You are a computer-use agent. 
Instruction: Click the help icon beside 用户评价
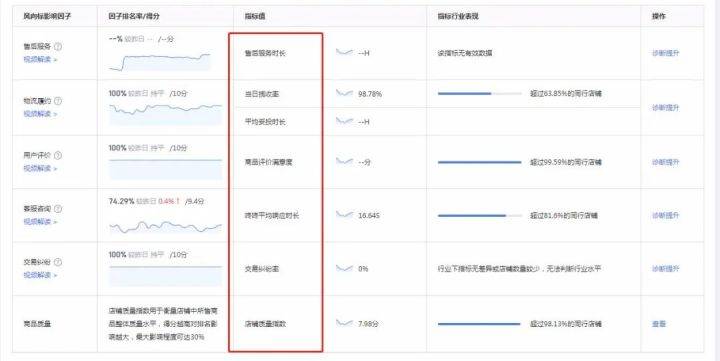click(58, 156)
